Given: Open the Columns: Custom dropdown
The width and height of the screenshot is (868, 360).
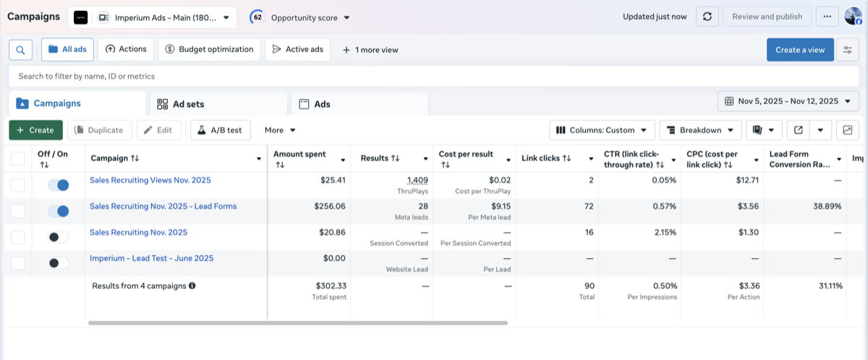Looking at the screenshot, I should click(x=602, y=130).
